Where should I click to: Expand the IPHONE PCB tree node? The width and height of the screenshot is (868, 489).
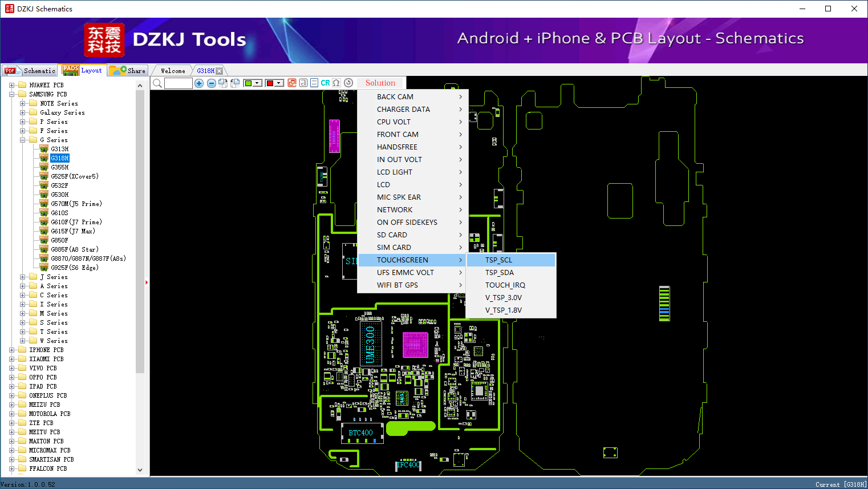(11, 350)
